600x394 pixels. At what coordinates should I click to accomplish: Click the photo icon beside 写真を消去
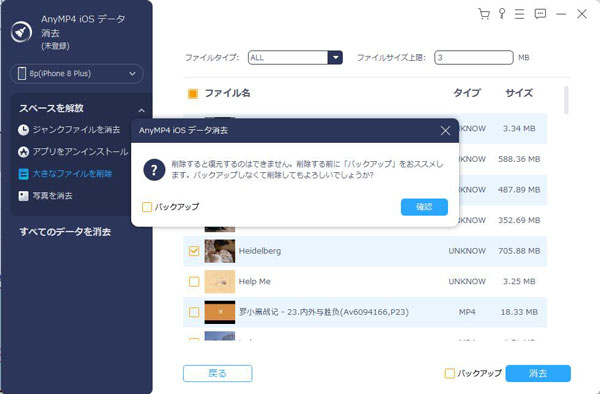point(23,196)
